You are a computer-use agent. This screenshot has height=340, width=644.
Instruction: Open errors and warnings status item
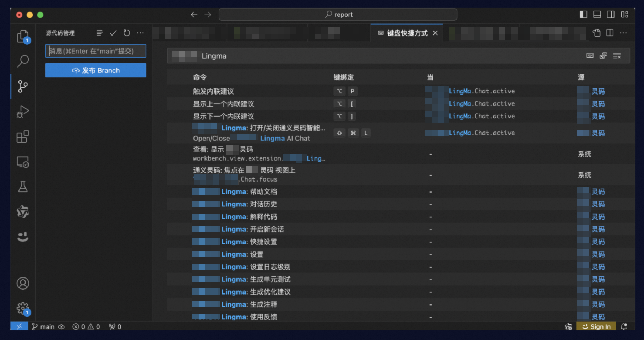click(x=86, y=326)
